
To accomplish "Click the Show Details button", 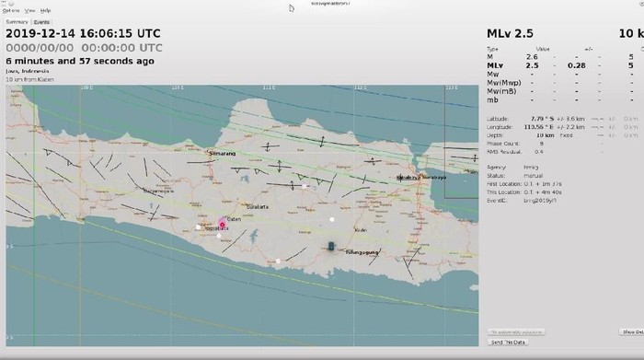I will (x=632, y=331).
